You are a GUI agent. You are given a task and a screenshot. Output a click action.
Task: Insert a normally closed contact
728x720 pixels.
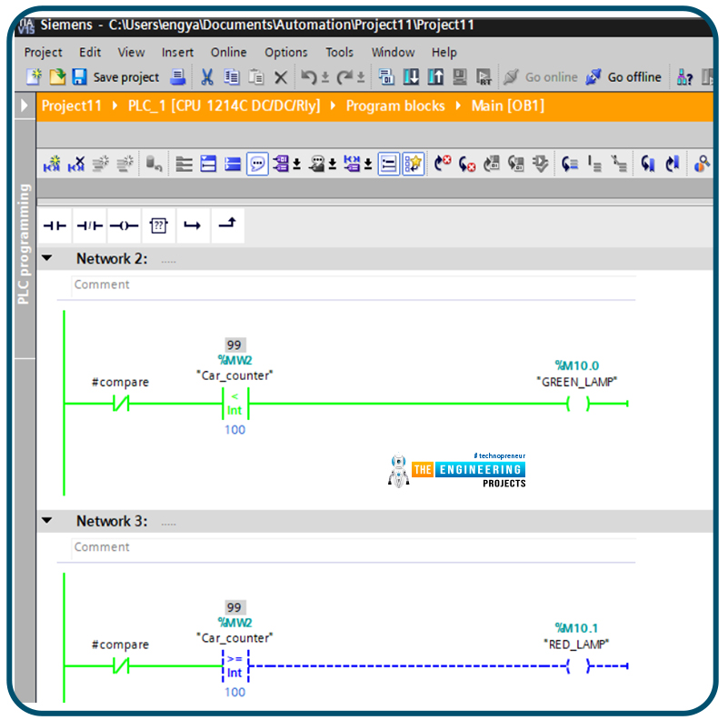pyautogui.click(x=90, y=225)
